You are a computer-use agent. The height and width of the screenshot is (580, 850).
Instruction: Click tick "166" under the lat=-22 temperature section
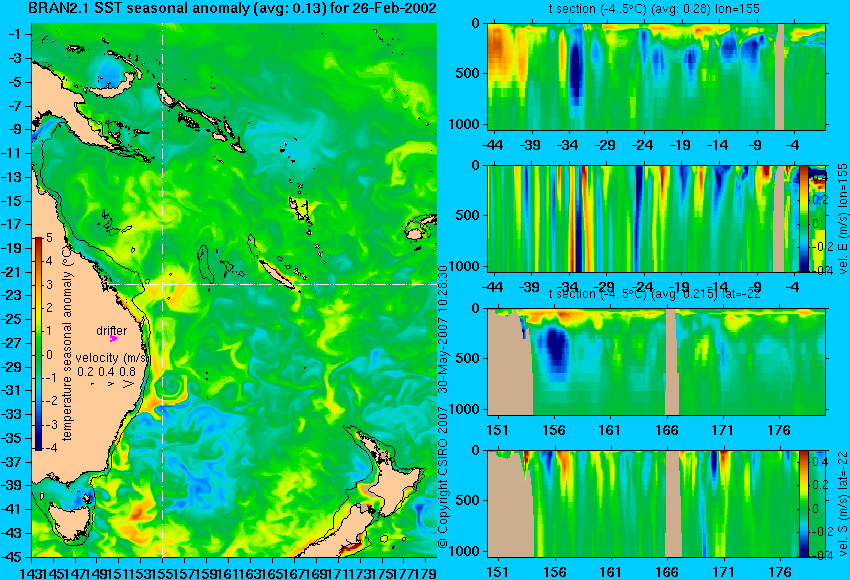(x=666, y=430)
